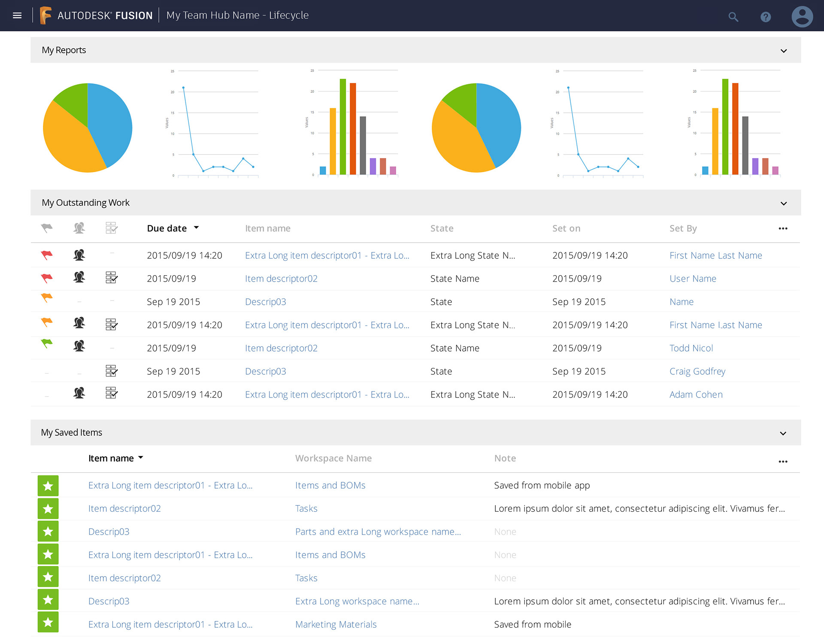Open the Marketing Materials workspace link
The image size is (824, 644).
(x=336, y=624)
